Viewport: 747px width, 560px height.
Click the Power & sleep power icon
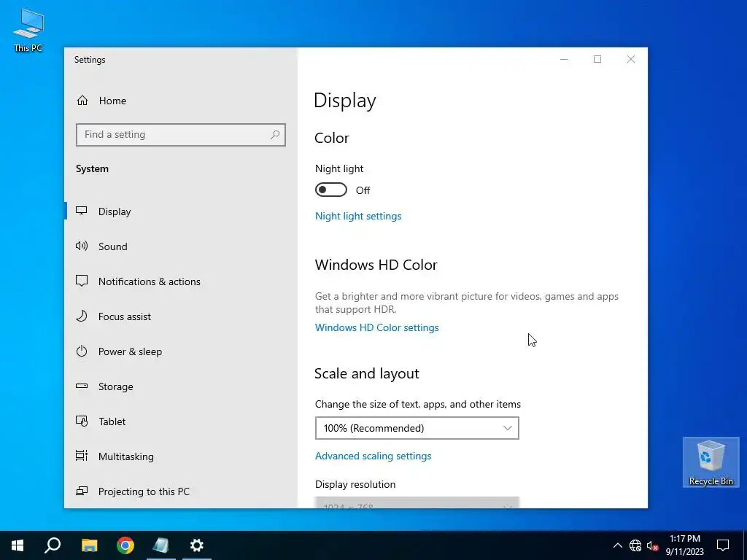tap(82, 351)
